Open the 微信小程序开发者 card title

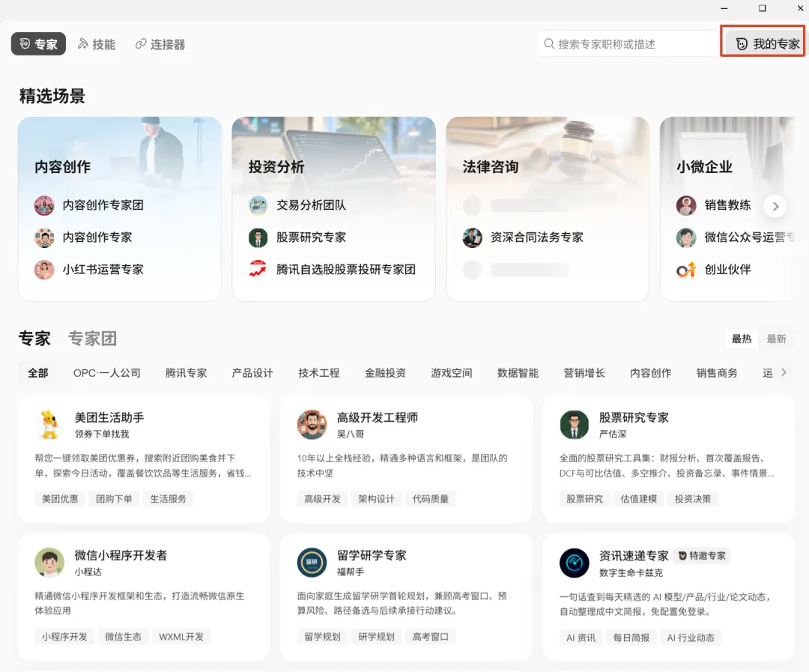tap(121, 555)
